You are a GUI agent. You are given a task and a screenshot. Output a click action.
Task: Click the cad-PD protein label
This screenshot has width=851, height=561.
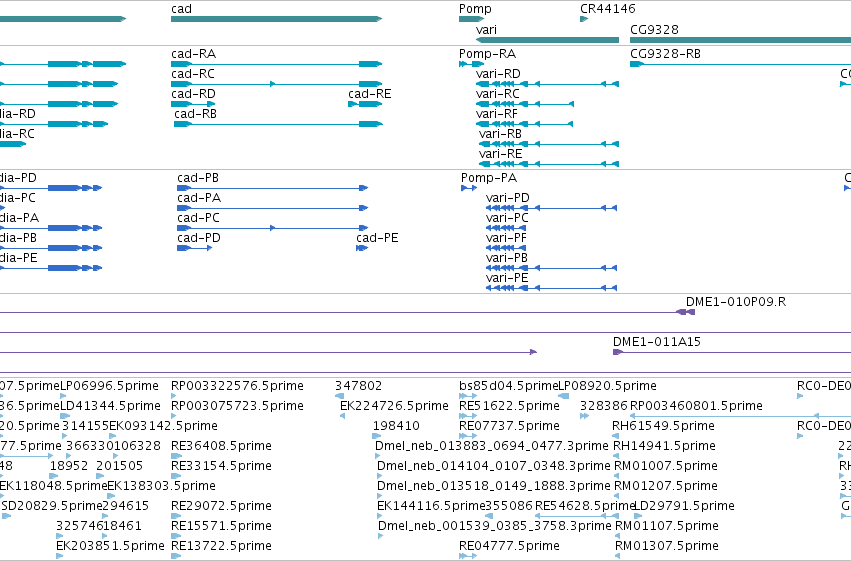coord(199,238)
